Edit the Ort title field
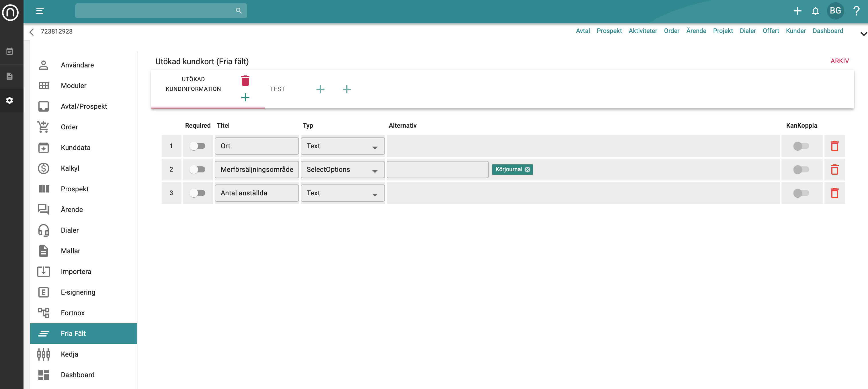Screen dimensions: 868x389 click(x=257, y=146)
